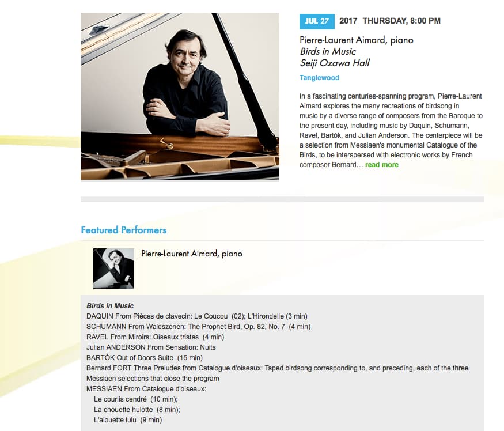Viewport: 504px width, 431px height.
Task: Click the event title Pierre-Laurent Aimard, piano
Action: 356,40
